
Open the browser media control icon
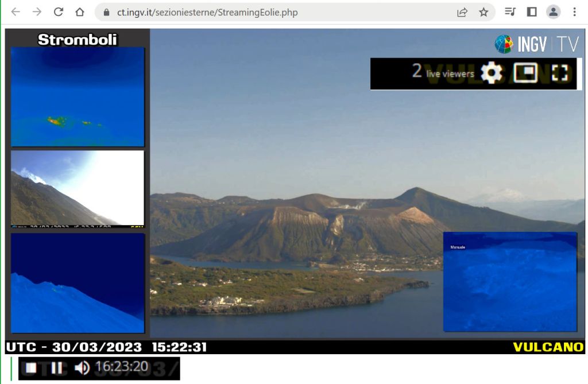coord(510,12)
